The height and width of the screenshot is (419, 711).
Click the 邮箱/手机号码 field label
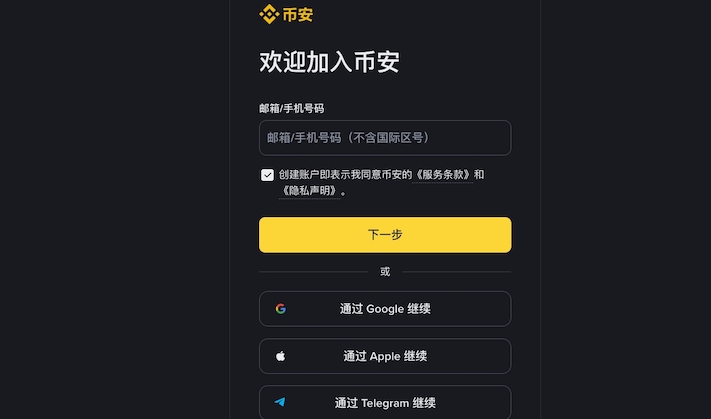coord(291,108)
